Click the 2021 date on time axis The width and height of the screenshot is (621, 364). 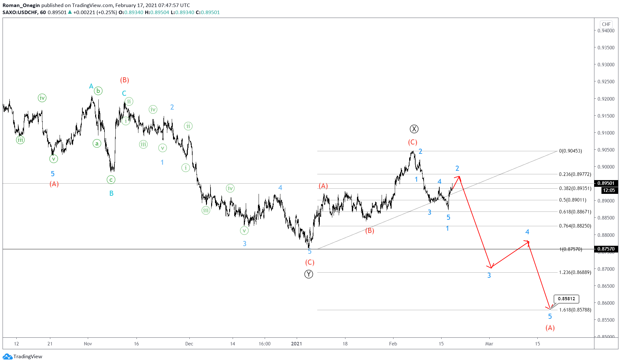pos(296,344)
